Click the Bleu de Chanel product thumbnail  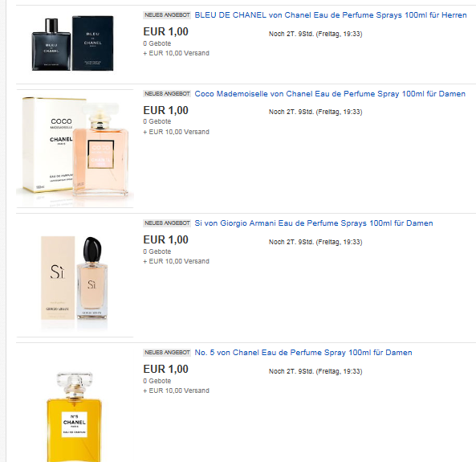pos(73,44)
